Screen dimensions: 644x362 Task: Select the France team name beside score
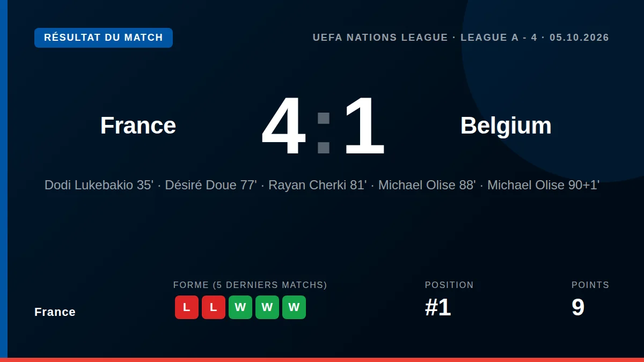click(138, 125)
